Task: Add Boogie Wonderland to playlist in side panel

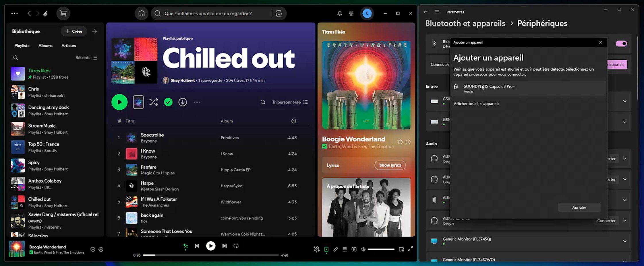Action: point(408,142)
